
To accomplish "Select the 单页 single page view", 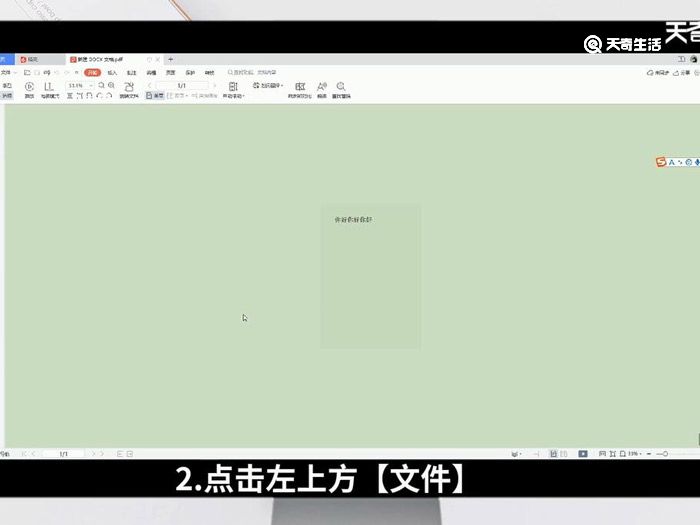I will (155, 96).
